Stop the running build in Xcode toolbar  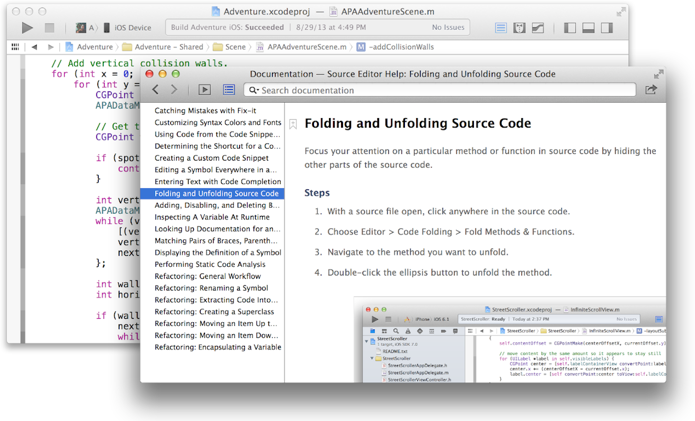coord(49,27)
